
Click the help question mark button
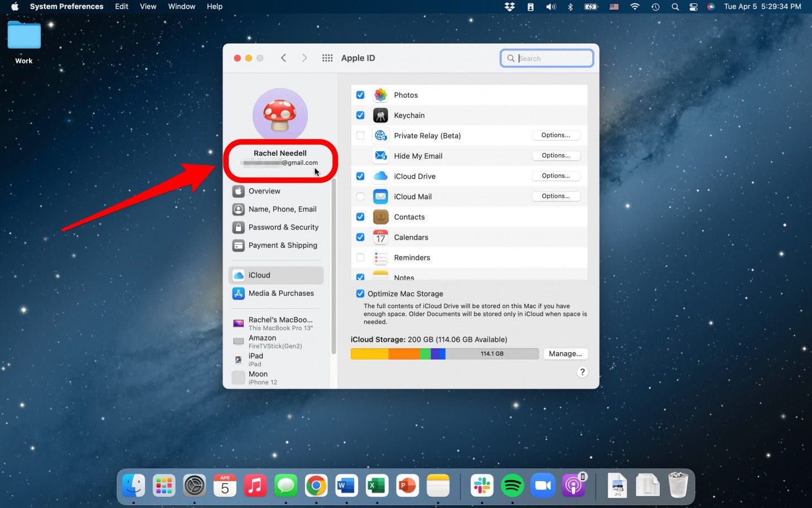point(582,372)
